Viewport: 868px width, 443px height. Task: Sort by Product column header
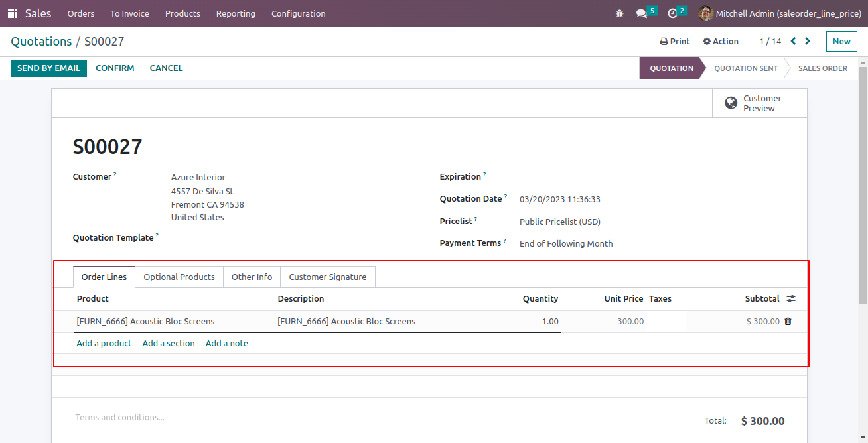tap(93, 299)
